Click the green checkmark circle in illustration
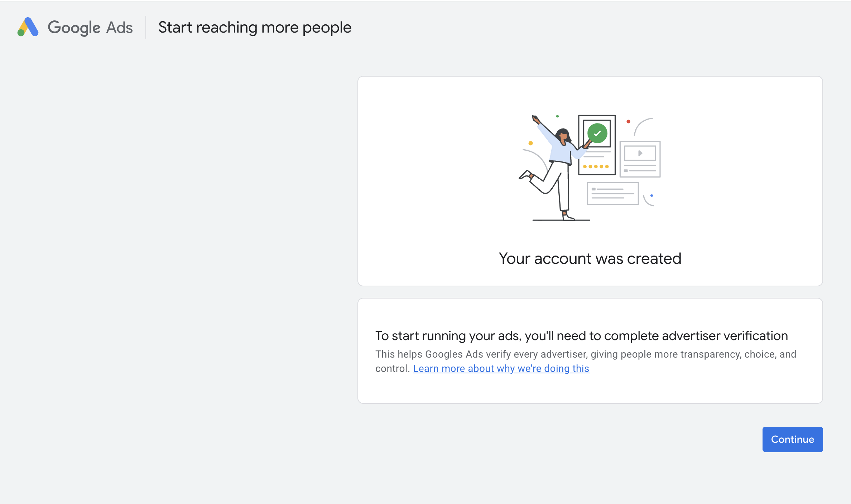The image size is (851, 504). pyautogui.click(x=597, y=133)
